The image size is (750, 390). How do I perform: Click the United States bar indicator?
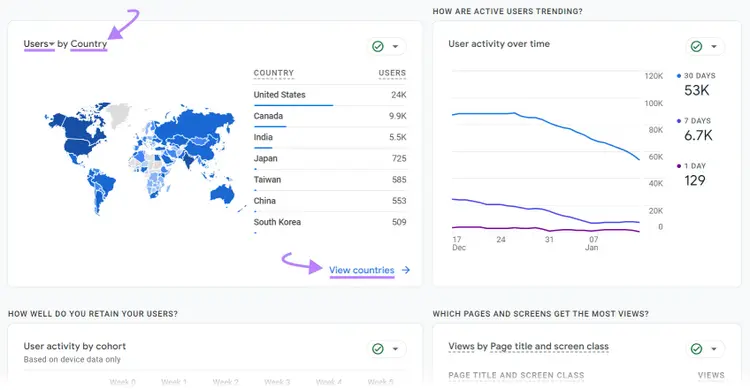293,105
